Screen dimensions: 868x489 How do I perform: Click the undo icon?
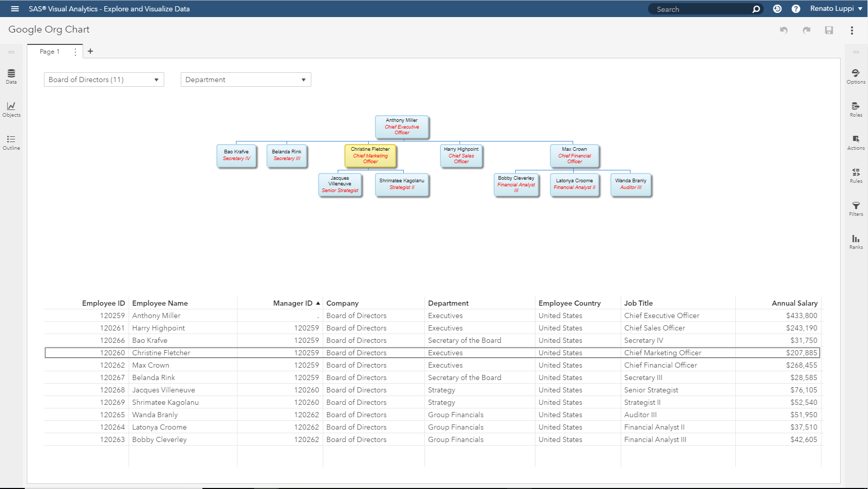tap(784, 30)
